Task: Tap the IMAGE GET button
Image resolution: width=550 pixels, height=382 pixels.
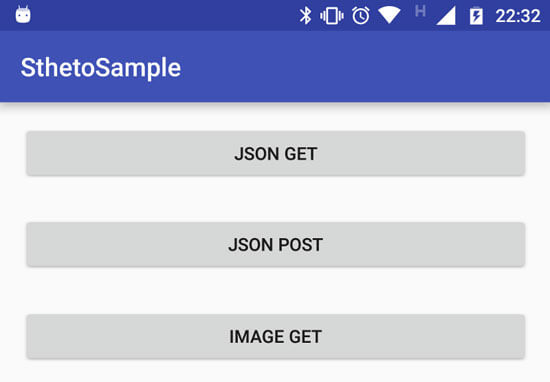Action: (276, 336)
